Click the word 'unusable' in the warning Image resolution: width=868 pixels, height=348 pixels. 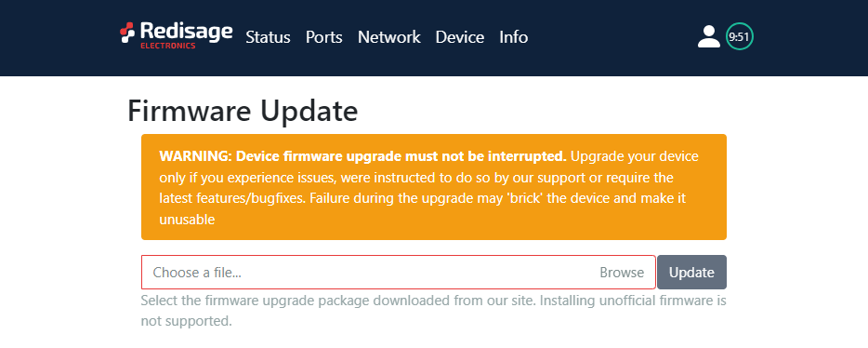[x=187, y=220]
